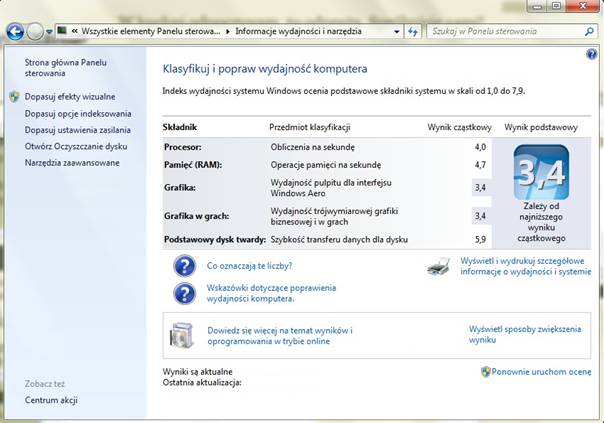The height and width of the screenshot is (423, 604).
Task: Click Klasyfikuj i popraw wydajność komputera heading
Action: (265, 69)
